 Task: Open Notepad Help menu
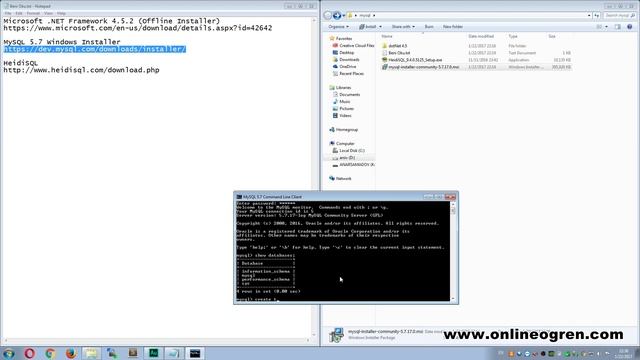[61, 13]
